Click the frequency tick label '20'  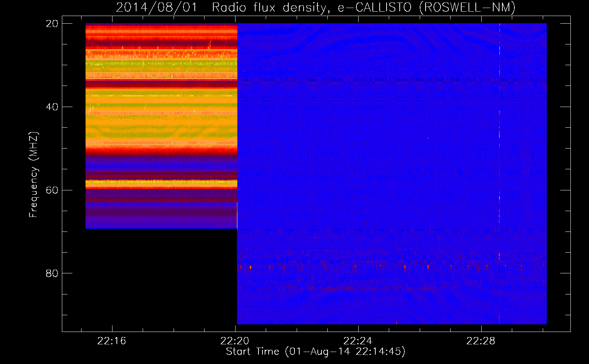click(52, 24)
